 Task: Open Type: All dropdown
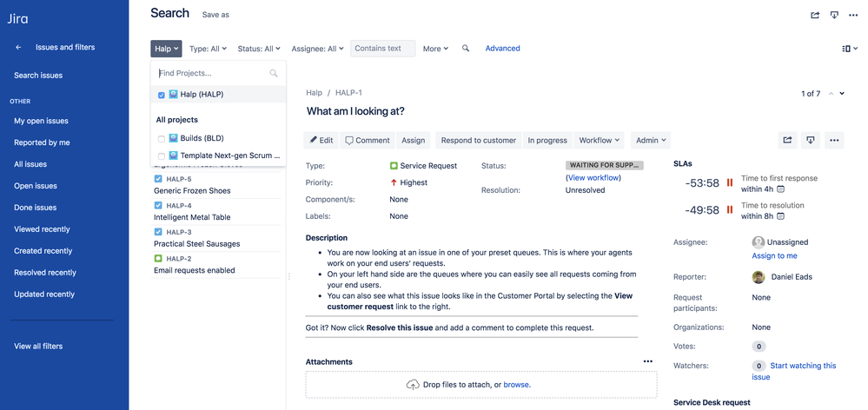(209, 49)
